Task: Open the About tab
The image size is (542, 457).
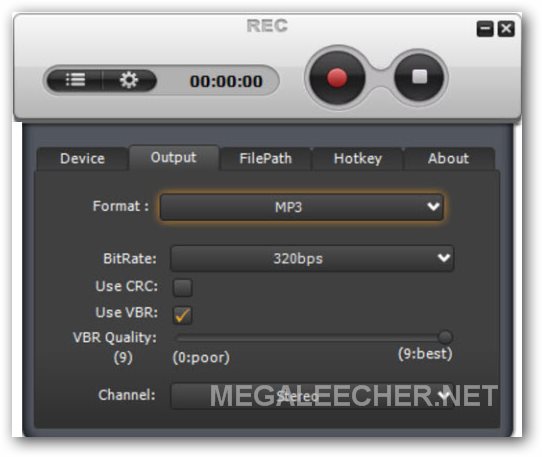Action: click(x=448, y=159)
